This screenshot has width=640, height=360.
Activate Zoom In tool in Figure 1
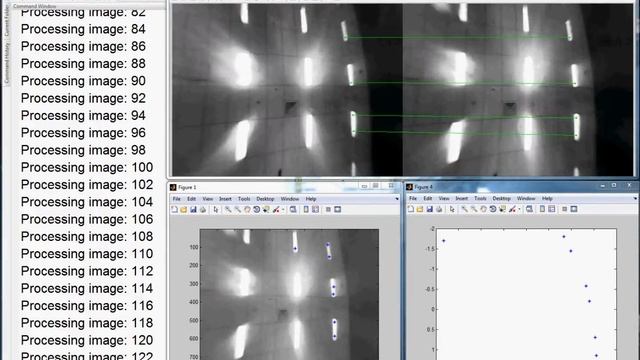pyautogui.click(x=228, y=209)
